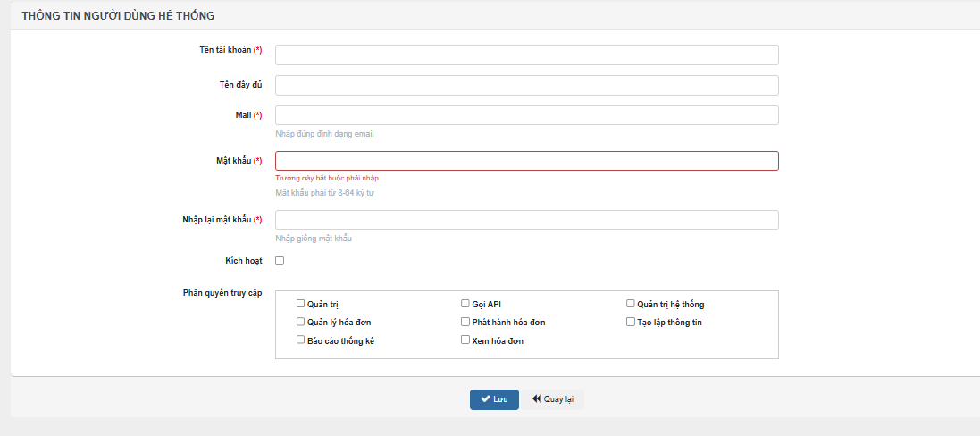Click the Phân quyền truy cập label
The width and height of the screenshot is (980, 436).
(x=222, y=293)
